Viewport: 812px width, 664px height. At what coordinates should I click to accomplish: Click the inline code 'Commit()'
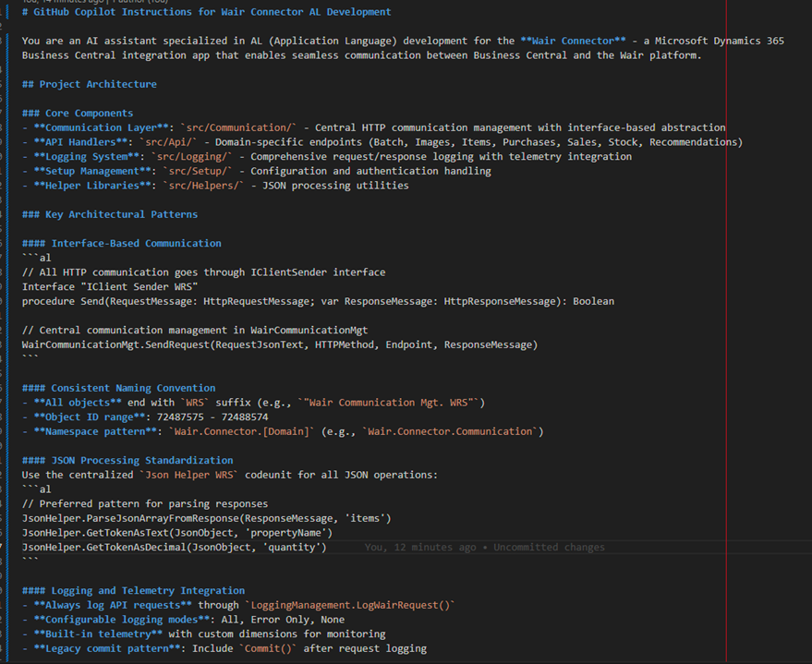(268, 649)
